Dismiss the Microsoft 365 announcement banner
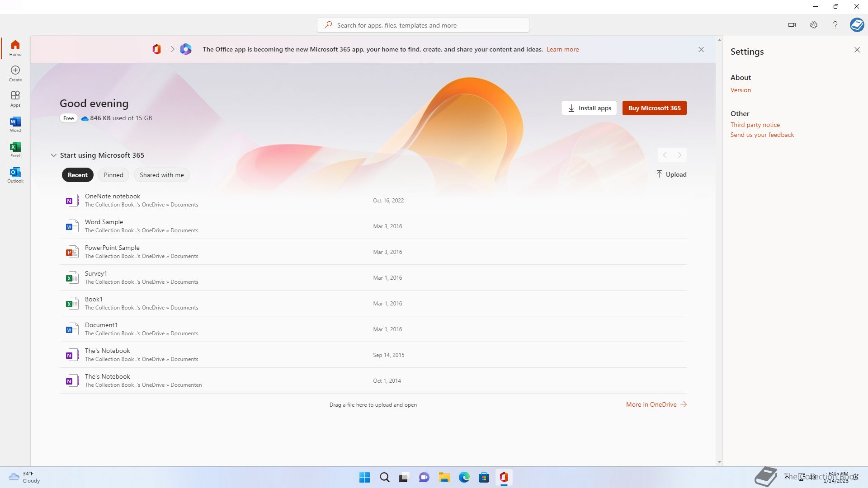 pyautogui.click(x=701, y=49)
